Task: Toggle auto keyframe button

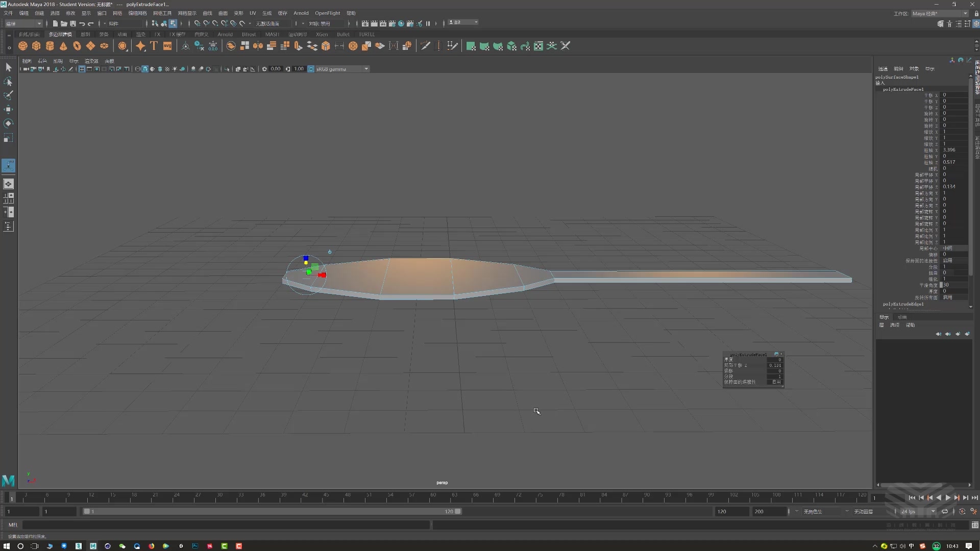Action: 962,511
